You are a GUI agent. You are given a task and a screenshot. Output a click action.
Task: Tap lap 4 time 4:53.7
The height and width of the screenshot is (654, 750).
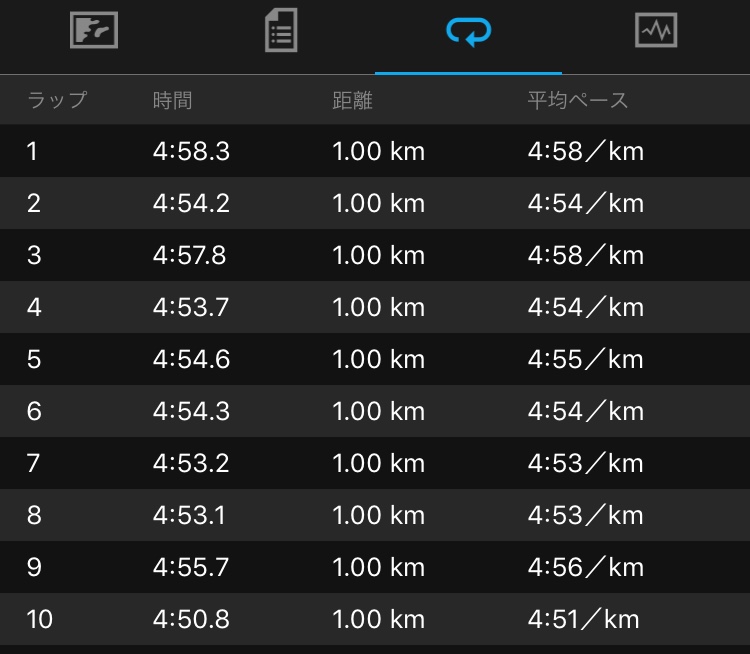tap(191, 307)
